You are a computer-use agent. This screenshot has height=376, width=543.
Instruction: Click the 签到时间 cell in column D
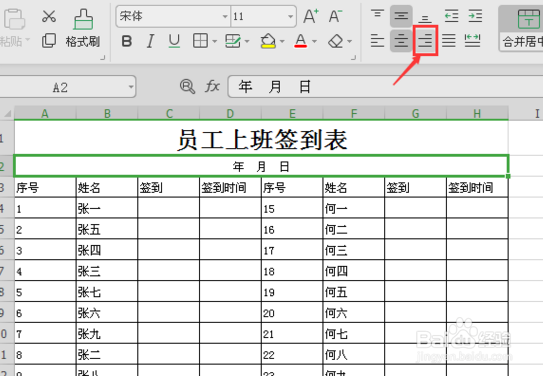(x=230, y=188)
